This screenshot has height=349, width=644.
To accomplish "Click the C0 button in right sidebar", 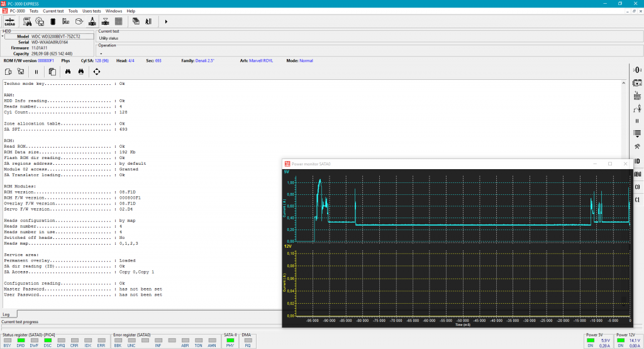I will [637, 187].
